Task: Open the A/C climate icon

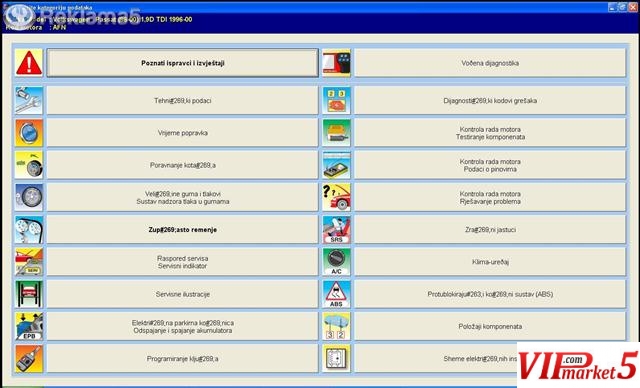Action: (336, 262)
